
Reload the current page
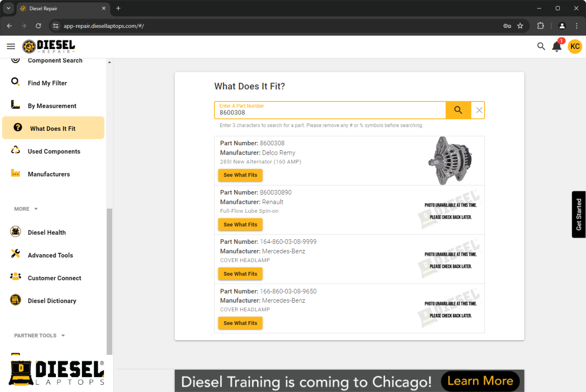(x=39, y=26)
